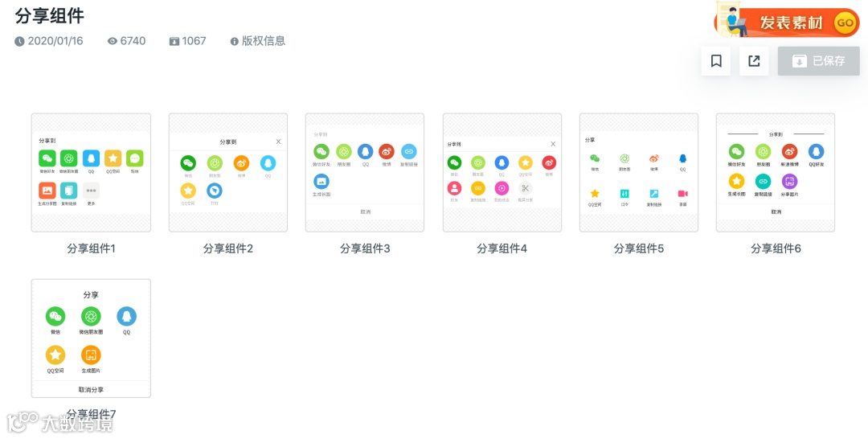Click the 1067 download count
The width and height of the screenshot is (868, 439).
click(x=187, y=41)
